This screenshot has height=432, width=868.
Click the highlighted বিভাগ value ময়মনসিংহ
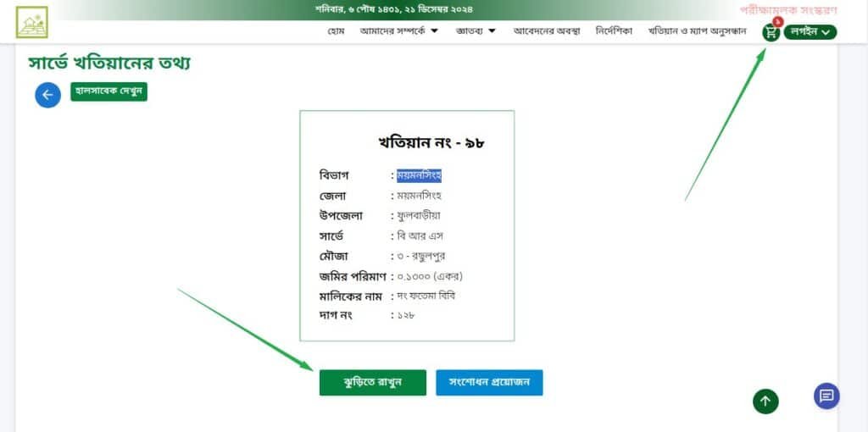[419, 176]
